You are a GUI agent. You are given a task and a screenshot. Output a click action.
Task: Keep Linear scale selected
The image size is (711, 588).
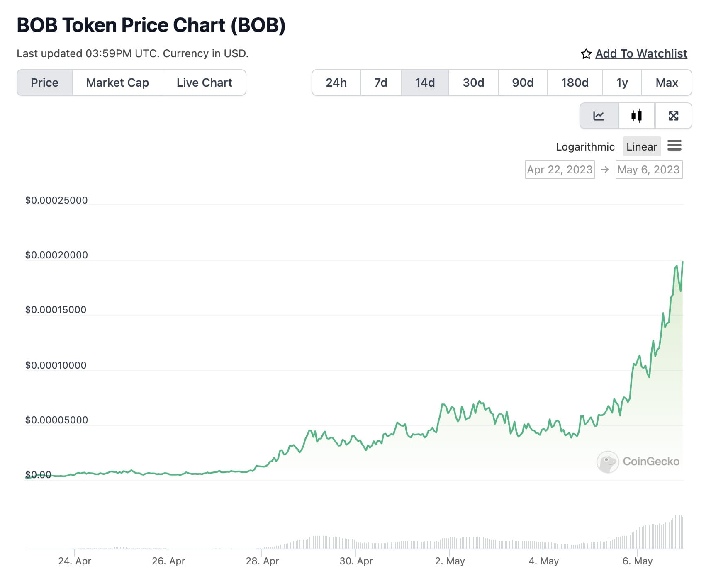(x=642, y=146)
